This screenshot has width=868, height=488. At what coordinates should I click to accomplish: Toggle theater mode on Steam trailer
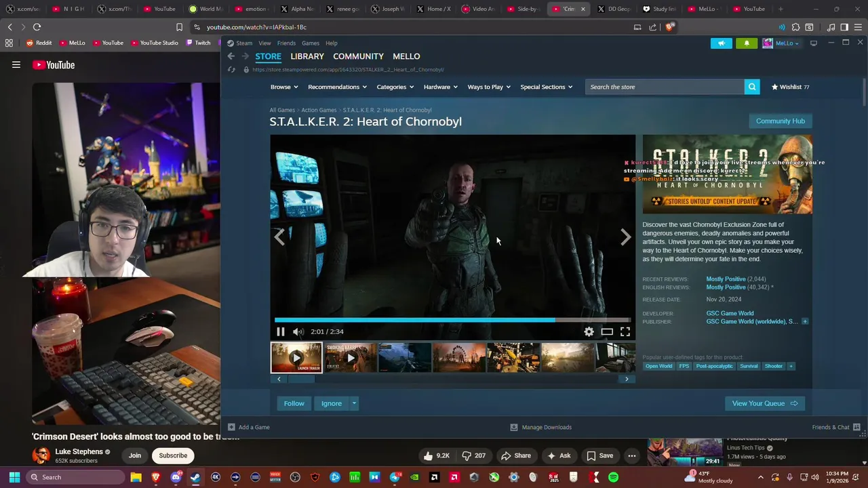pyautogui.click(x=607, y=331)
